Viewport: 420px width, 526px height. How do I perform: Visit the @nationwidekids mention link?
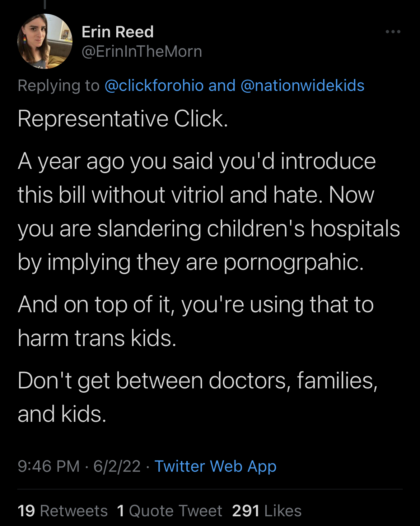(x=302, y=86)
